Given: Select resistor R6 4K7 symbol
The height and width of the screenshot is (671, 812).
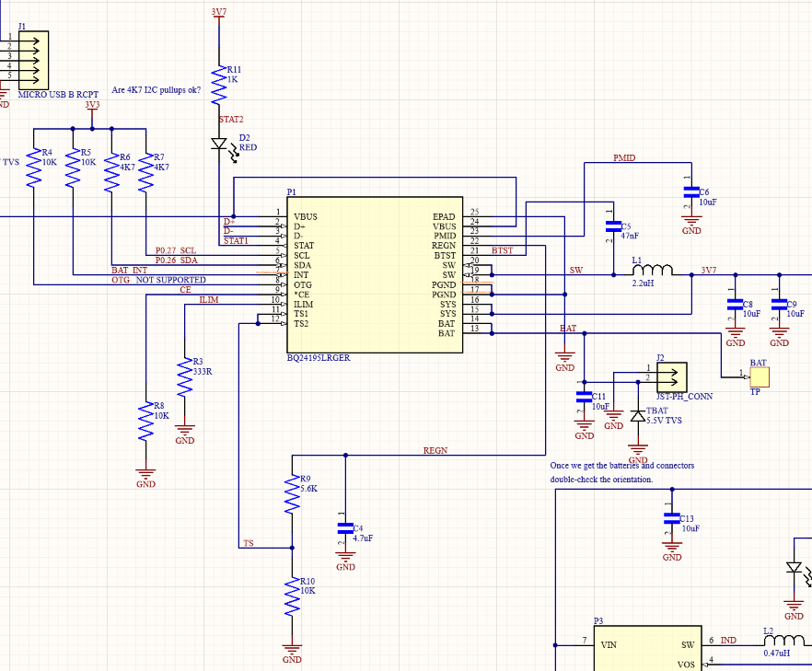Looking at the screenshot, I should [x=112, y=172].
